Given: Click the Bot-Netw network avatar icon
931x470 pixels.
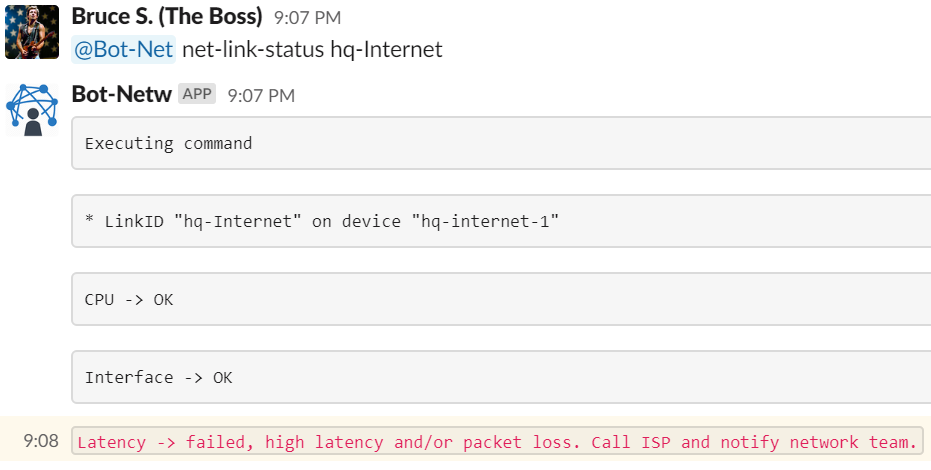Looking at the screenshot, I should [32, 110].
